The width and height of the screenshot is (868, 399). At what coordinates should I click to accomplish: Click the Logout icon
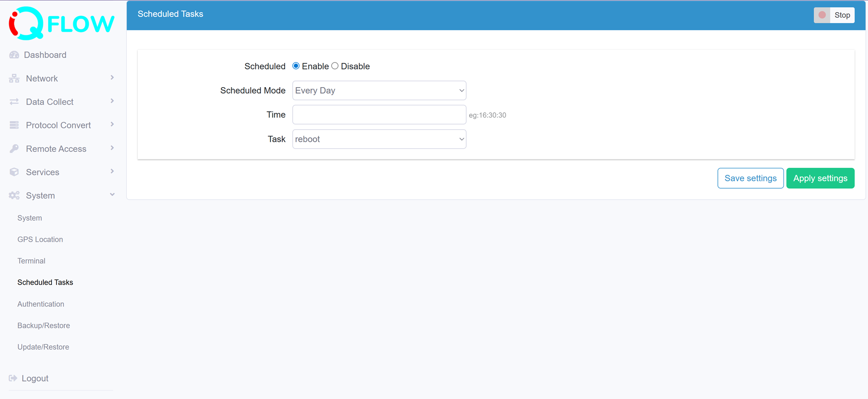[x=13, y=378]
